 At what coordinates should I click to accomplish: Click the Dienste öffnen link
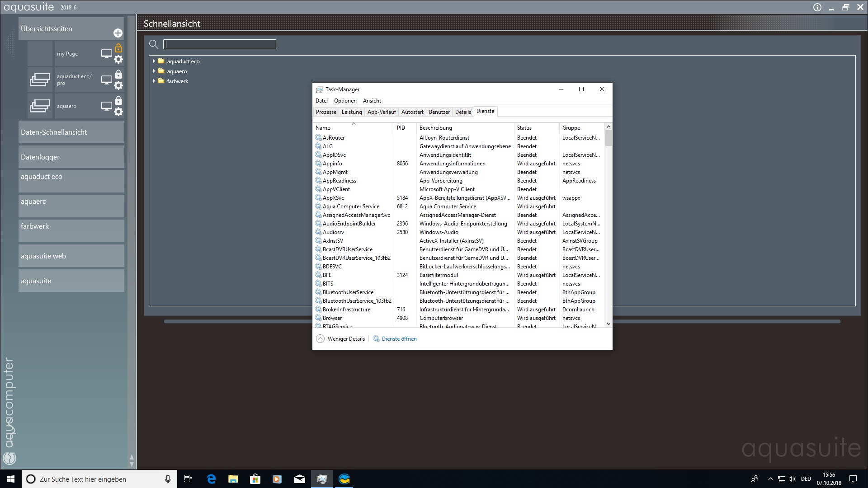point(399,339)
